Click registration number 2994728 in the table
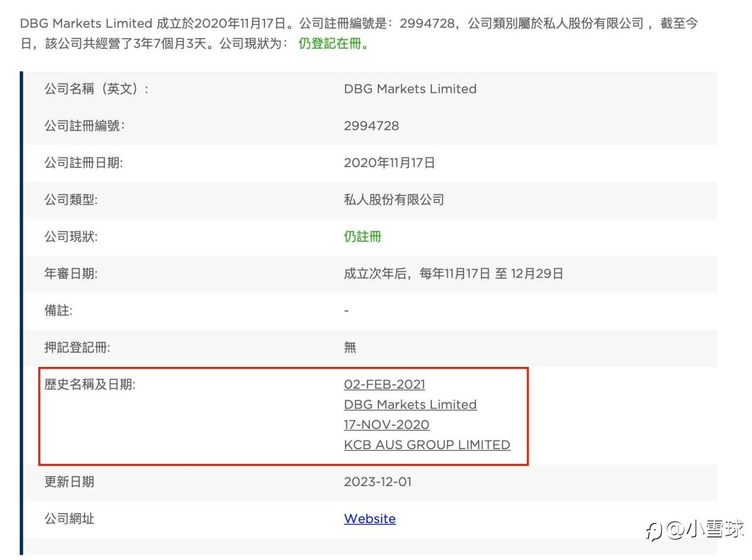The width and height of the screenshot is (752, 560). (x=371, y=126)
